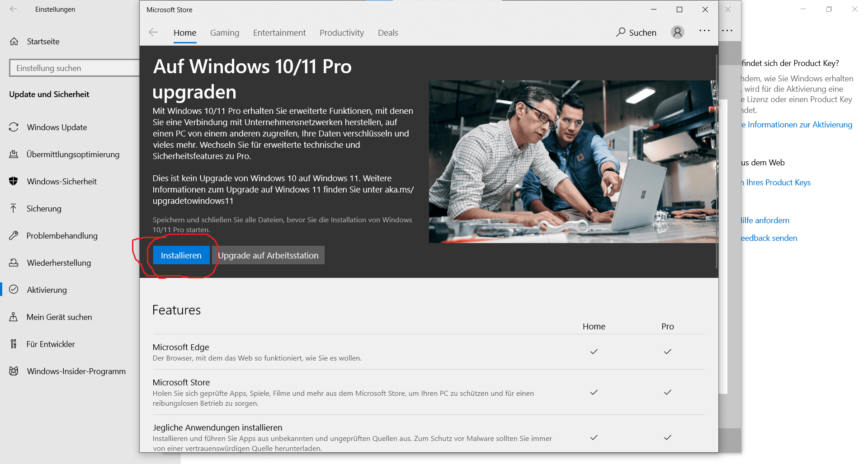Viewport: 868px width, 464px height.
Task: Click the Installieren button
Action: 181,255
